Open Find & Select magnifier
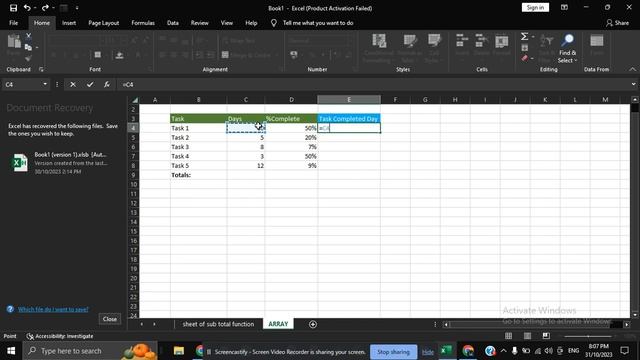 point(567,48)
